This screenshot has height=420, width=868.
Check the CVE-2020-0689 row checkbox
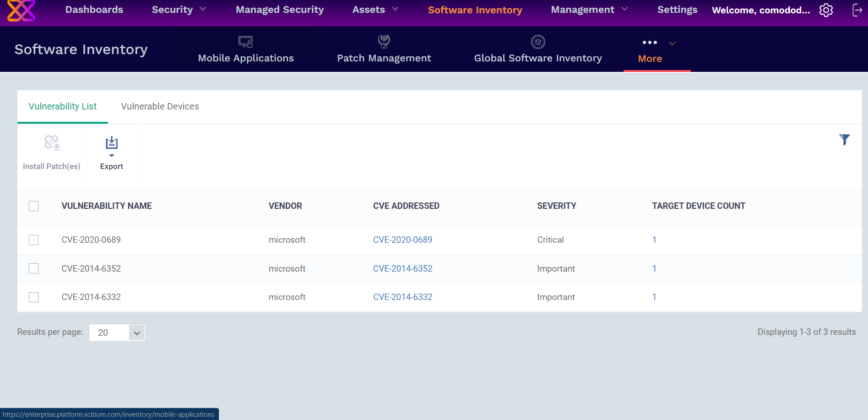[x=33, y=240]
